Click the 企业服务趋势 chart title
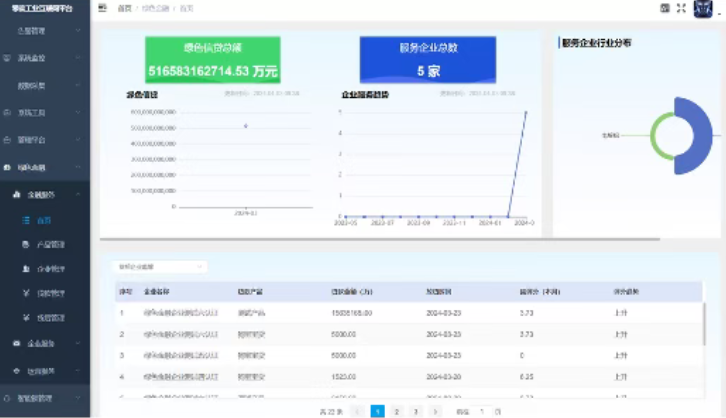 [x=365, y=94]
